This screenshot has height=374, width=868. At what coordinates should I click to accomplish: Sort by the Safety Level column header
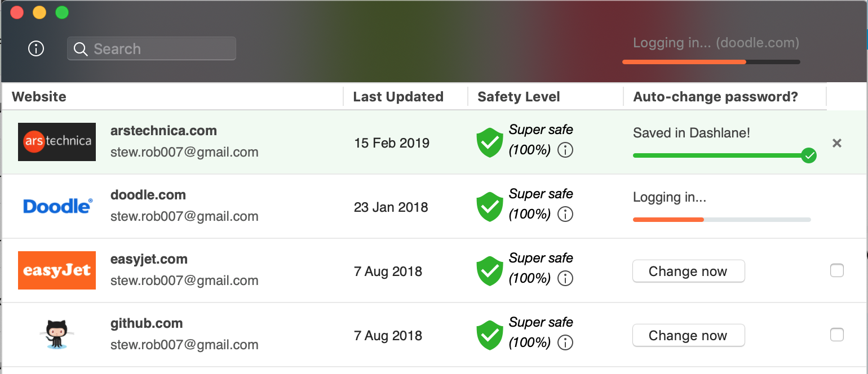point(519,97)
